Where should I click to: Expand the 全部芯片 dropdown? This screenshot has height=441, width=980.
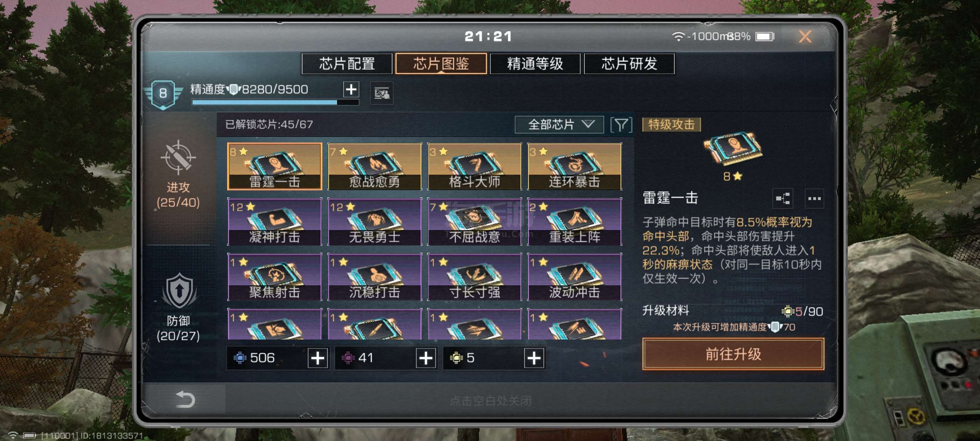click(x=559, y=125)
